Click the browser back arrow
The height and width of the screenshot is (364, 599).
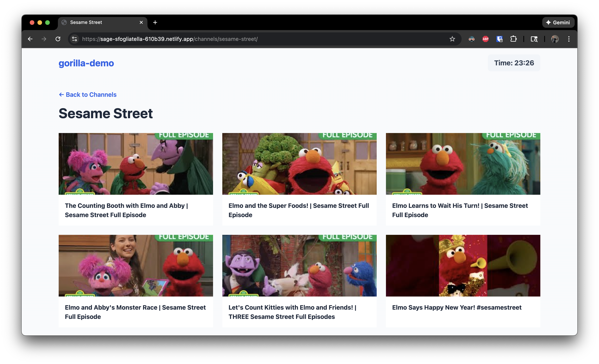pos(30,39)
